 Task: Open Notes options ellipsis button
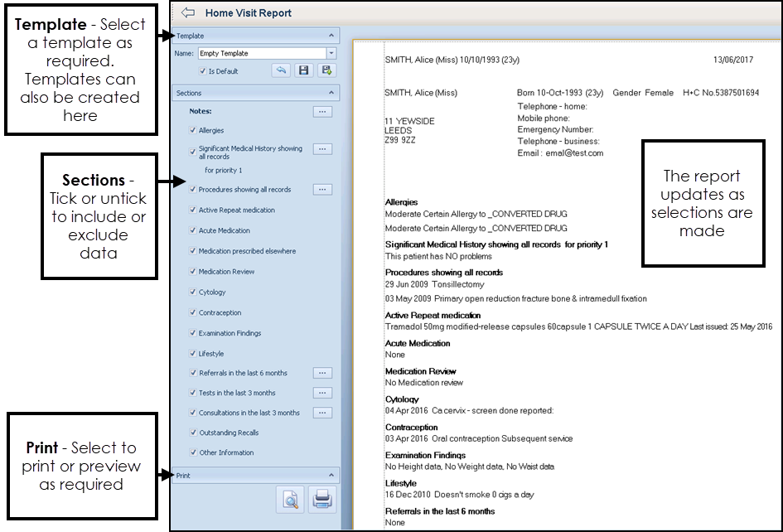pos(322,110)
